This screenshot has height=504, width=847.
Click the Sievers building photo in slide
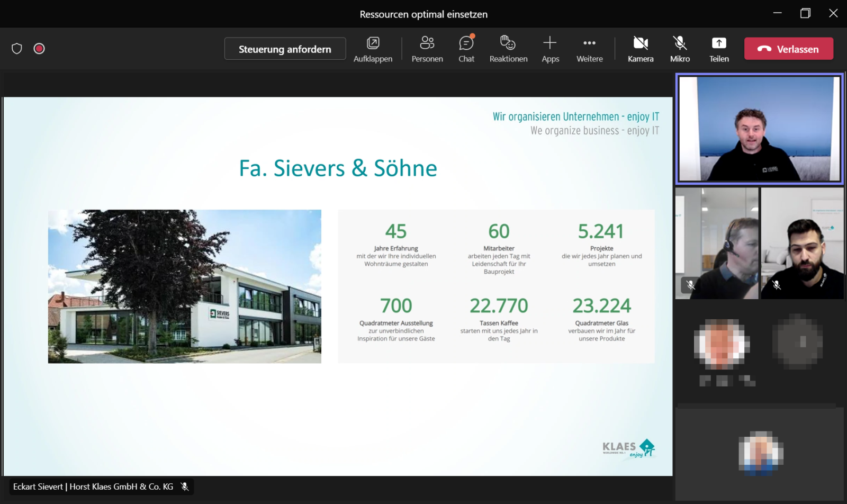(185, 286)
